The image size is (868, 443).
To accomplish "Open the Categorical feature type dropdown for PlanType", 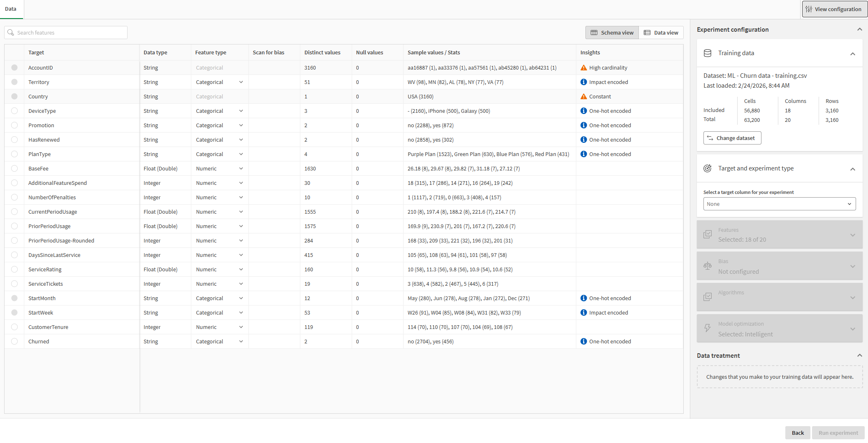I will point(219,154).
